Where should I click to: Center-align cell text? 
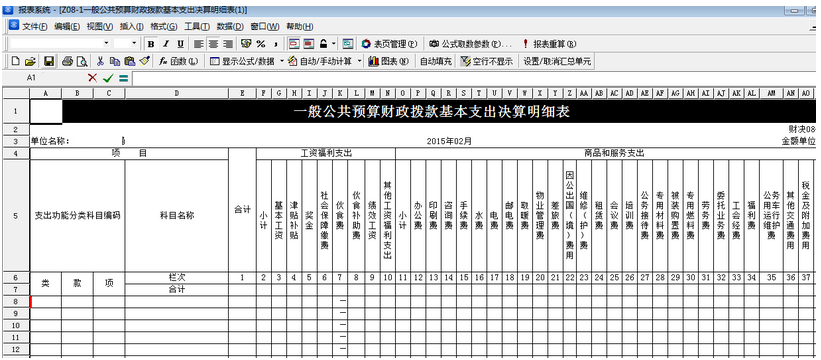[213, 44]
